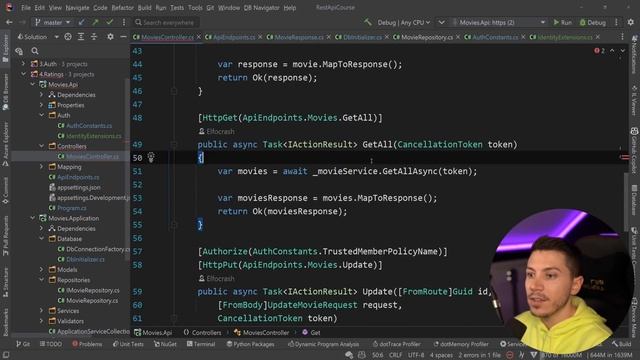This screenshot has height=360, width=640.
Task: Close the MoviesController.cs tab
Action: point(199,37)
